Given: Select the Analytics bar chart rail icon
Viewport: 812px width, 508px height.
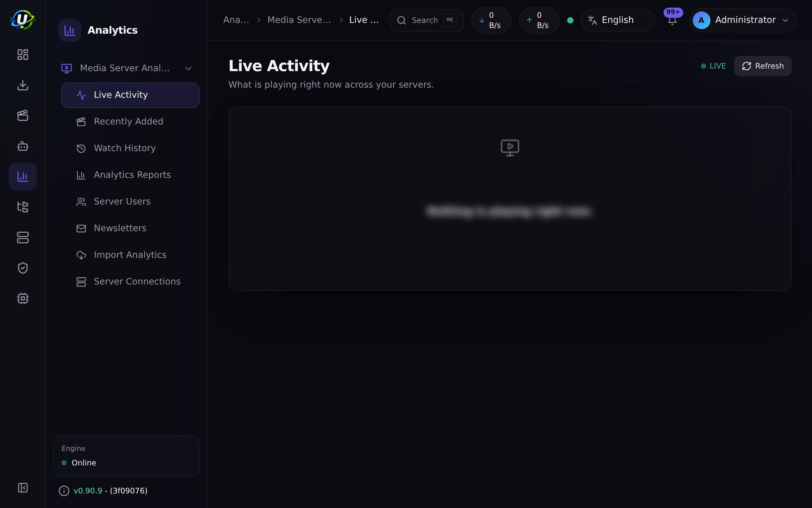Looking at the screenshot, I should tap(23, 177).
